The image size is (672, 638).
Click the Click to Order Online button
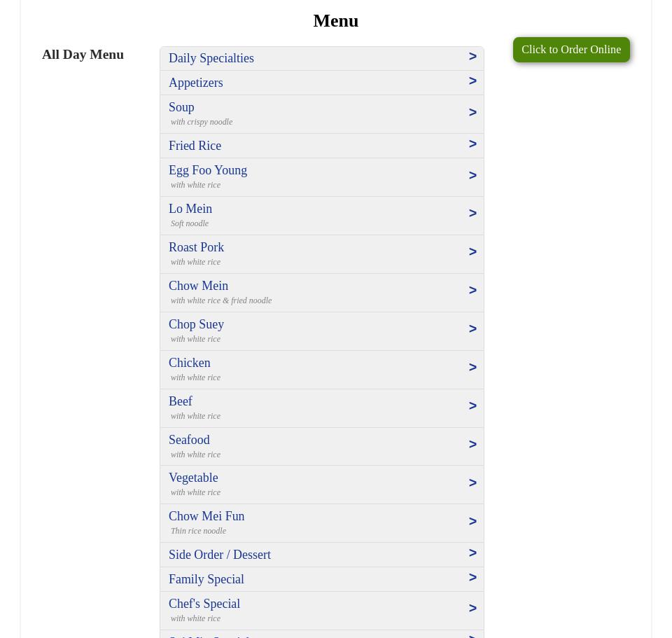[x=571, y=49]
